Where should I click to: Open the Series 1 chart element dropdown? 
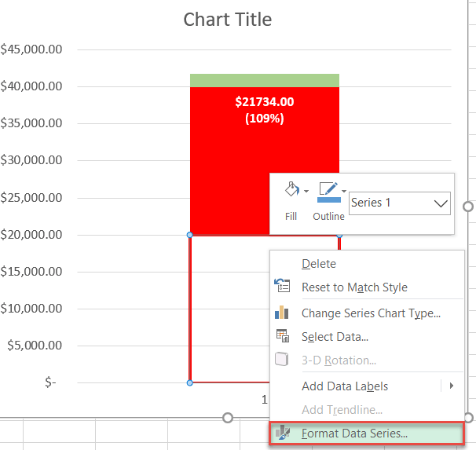(440, 203)
